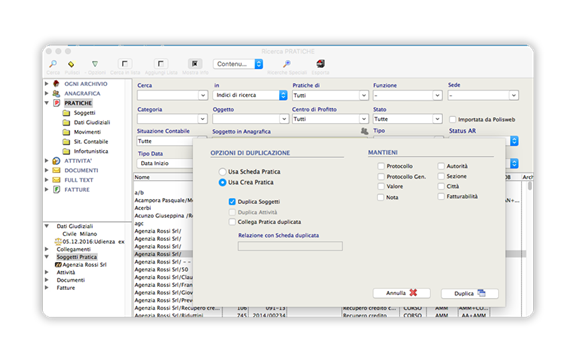Expand the ATTIVITA' tree node
Screen dimensions: 576x362
pos(47,161)
